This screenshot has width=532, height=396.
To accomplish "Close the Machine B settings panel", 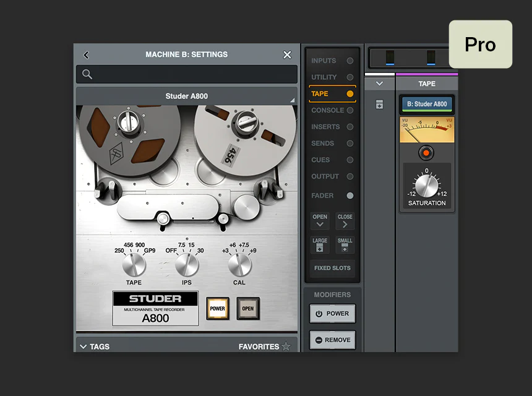I will (x=287, y=54).
